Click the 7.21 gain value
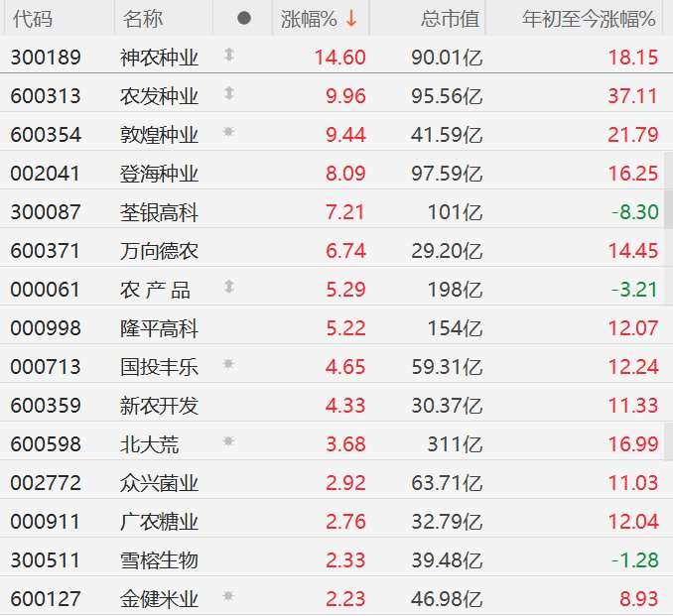 [x=345, y=212]
